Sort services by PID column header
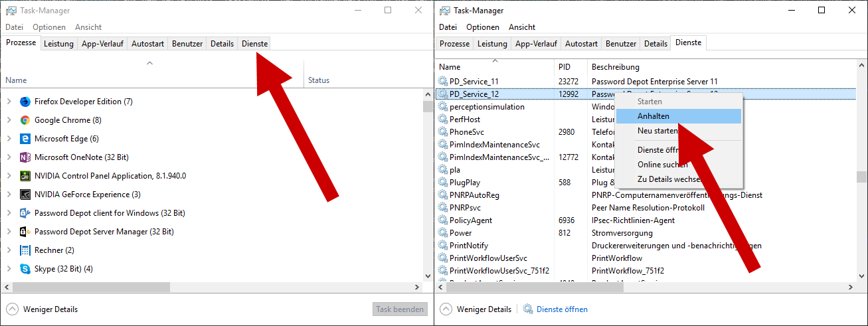Image resolution: width=868 pixels, height=326 pixels. tap(570, 66)
